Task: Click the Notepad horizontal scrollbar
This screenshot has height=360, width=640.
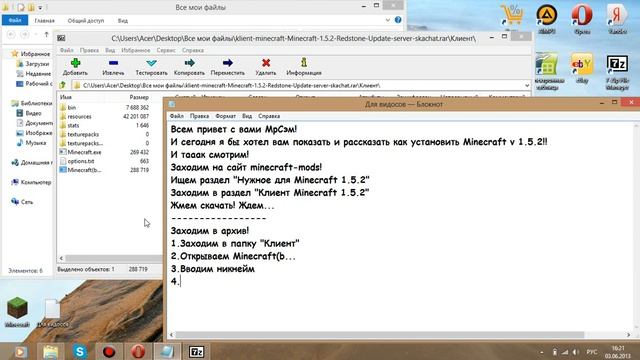Action: tap(379, 335)
